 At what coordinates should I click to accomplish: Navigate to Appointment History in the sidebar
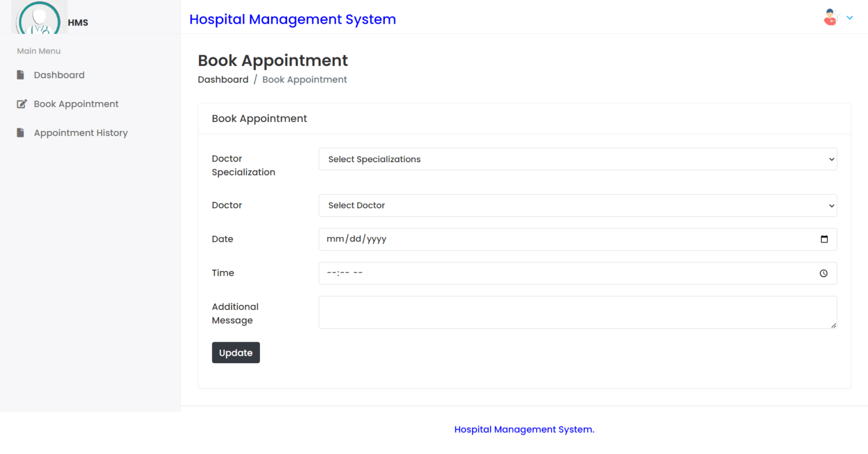(x=80, y=132)
